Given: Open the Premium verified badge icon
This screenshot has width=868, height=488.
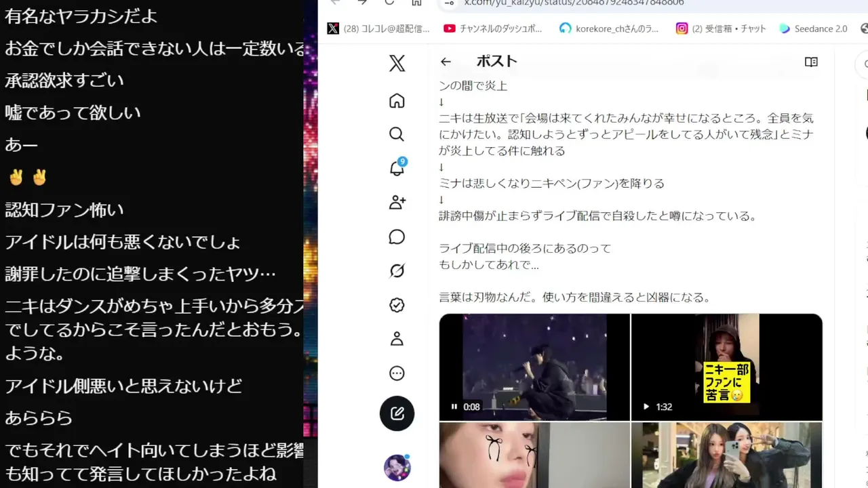Looking at the screenshot, I should [x=397, y=305].
